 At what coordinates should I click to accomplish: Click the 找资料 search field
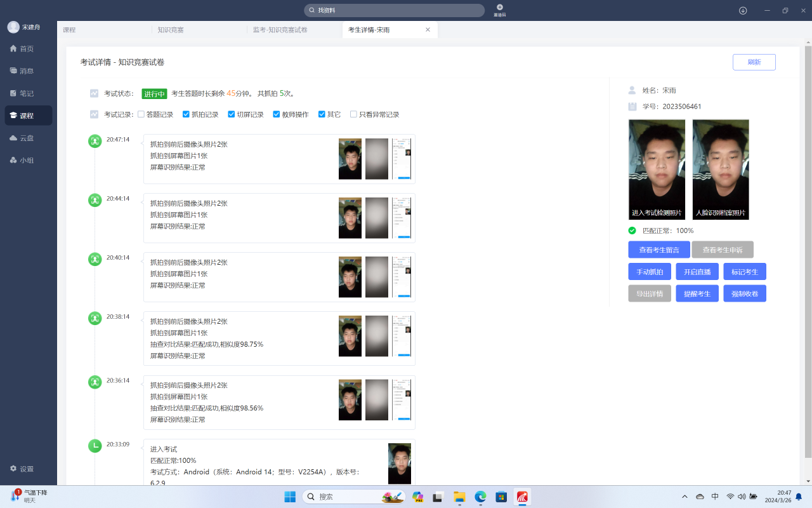pos(394,10)
